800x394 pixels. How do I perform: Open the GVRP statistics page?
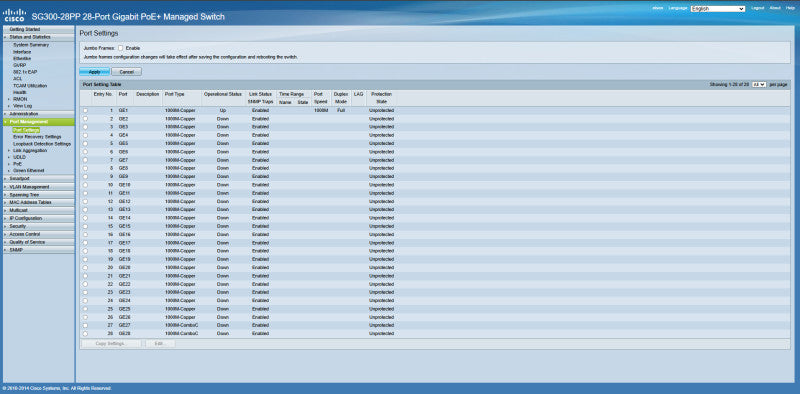point(19,65)
